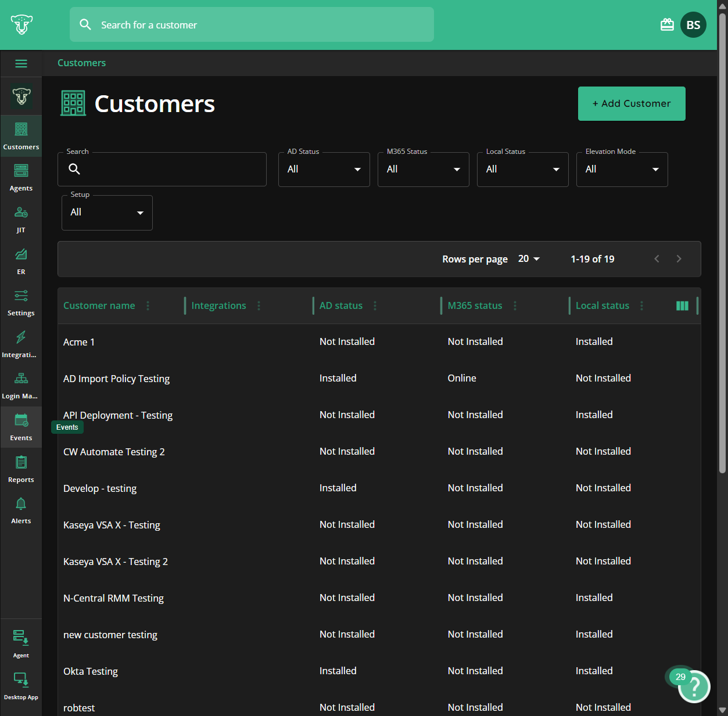Go to the next page arrow
Screen dimensions: 728x716
pos(679,259)
